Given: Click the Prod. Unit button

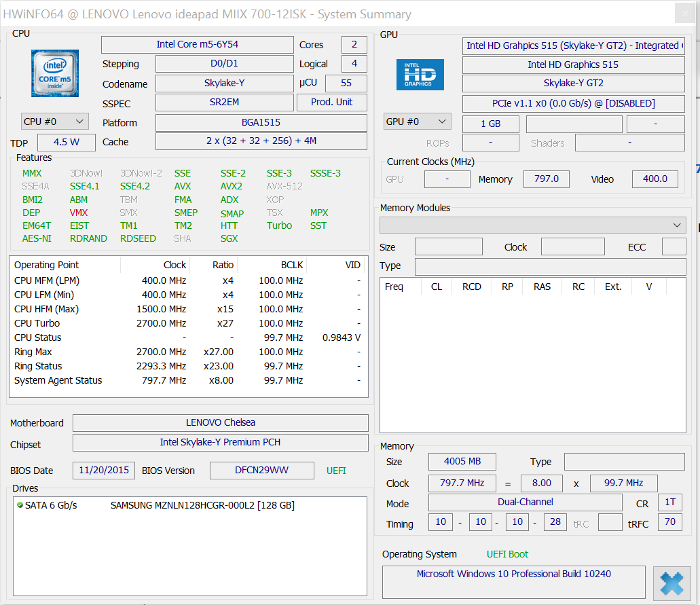Looking at the screenshot, I should pyautogui.click(x=331, y=103).
